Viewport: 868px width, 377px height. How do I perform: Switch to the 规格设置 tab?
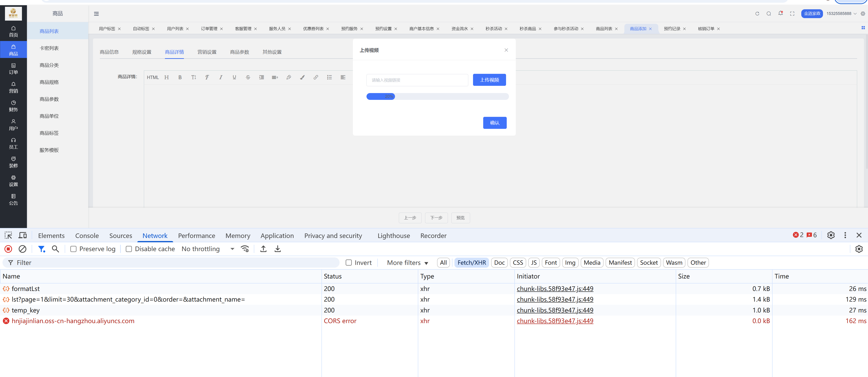(142, 52)
